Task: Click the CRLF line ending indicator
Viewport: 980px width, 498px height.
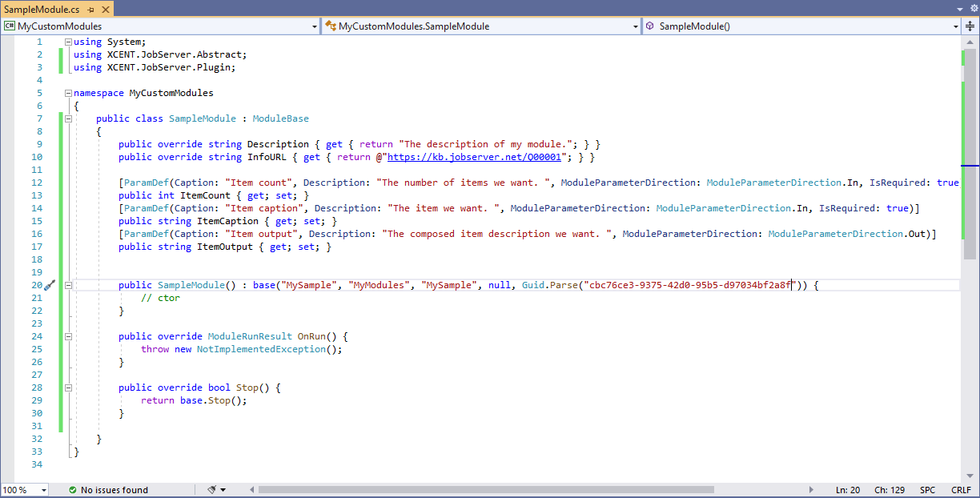Action: (961, 490)
